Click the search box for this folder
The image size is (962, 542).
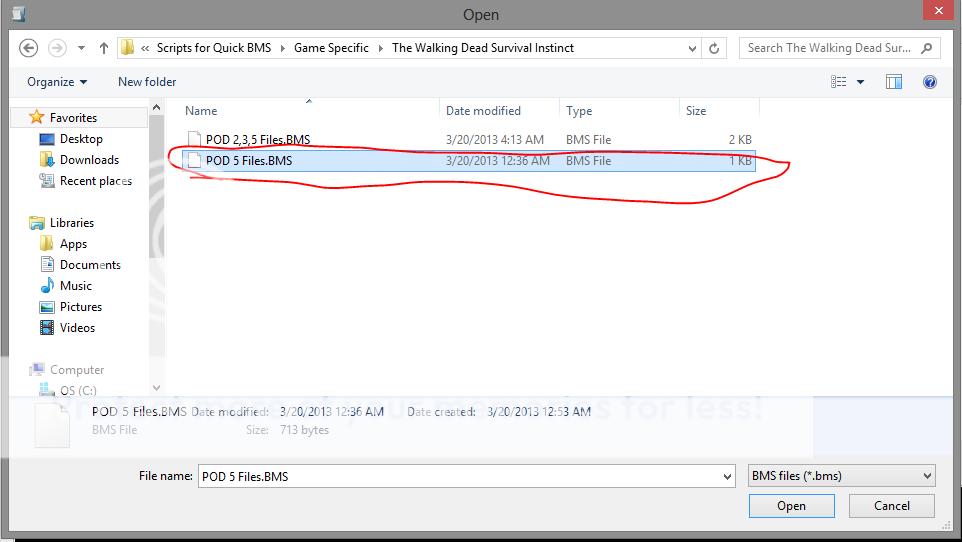coord(832,48)
